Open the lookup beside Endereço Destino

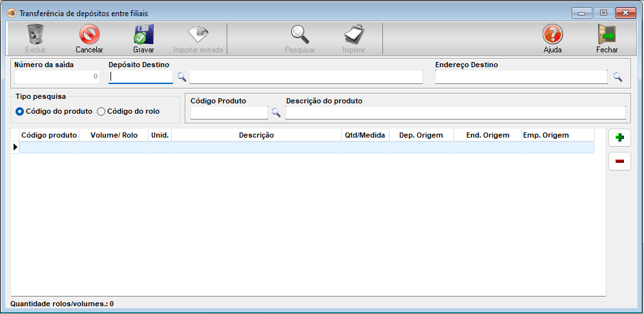[x=618, y=77]
